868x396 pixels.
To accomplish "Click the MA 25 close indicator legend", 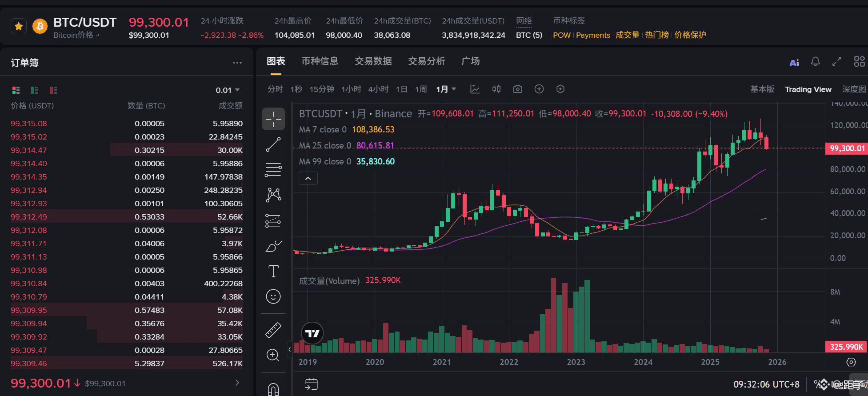I will click(347, 146).
